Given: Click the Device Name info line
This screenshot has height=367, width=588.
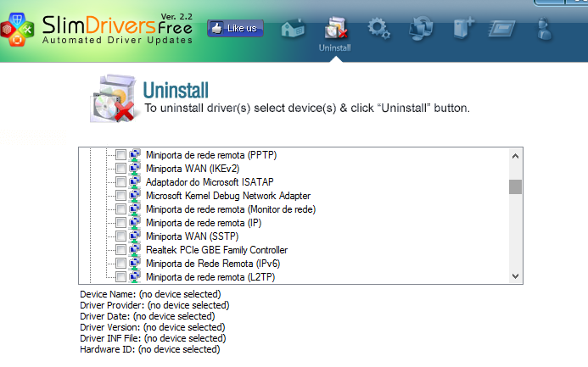Looking at the screenshot, I should [x=150, y=294].
